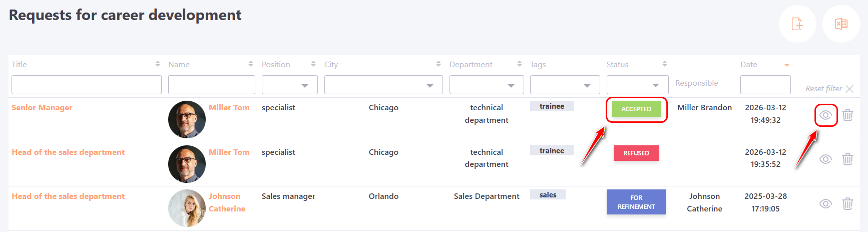Click the Name column header

(179, 65)
